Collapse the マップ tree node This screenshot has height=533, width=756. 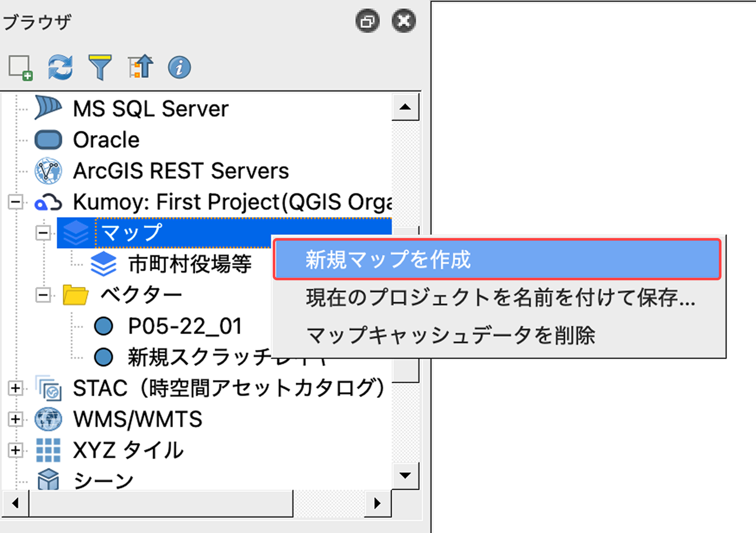click(43, 233)
